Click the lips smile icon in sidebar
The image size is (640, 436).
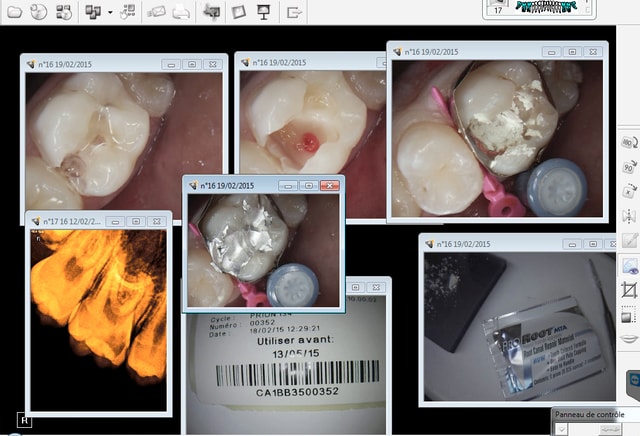click(629, 338)
